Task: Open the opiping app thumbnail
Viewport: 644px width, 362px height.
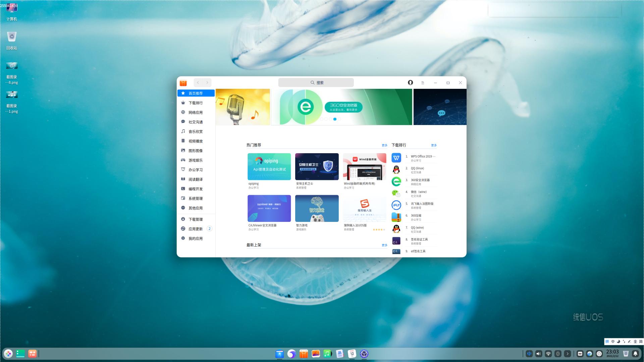Action: click(269, 167)
